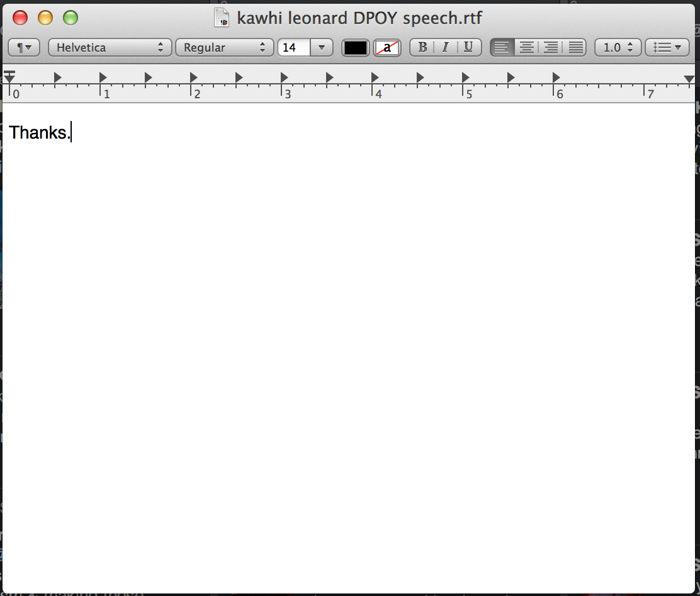Viewport: 700px width, 596px height.
Task: Close the document window with red button
Action: (x=20, y=18)
